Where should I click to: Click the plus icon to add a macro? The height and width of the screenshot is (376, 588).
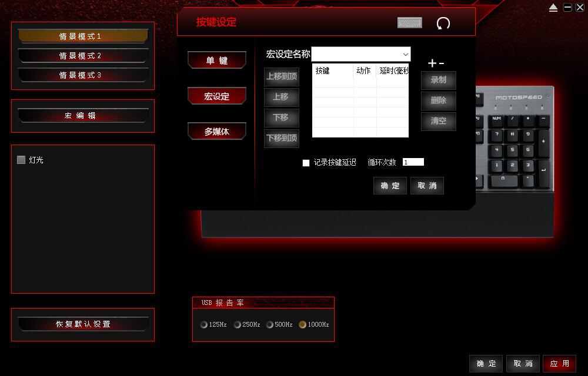[432, 63]
